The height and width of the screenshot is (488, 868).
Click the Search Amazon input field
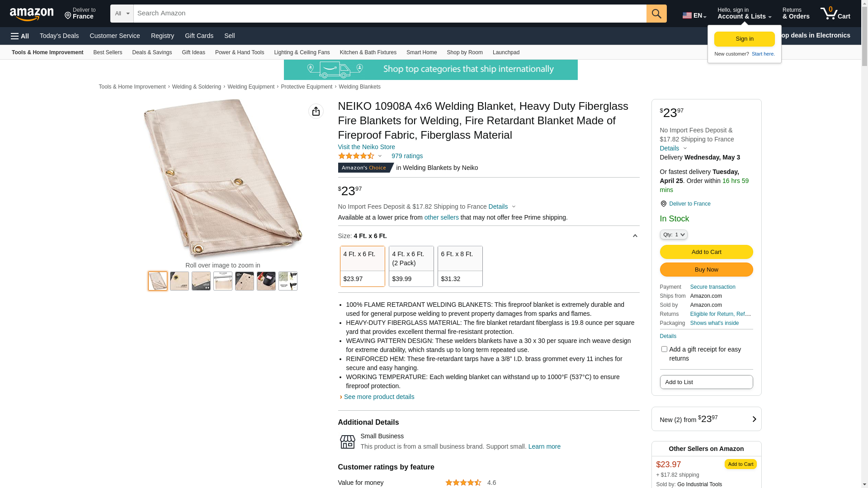(390, 14)
